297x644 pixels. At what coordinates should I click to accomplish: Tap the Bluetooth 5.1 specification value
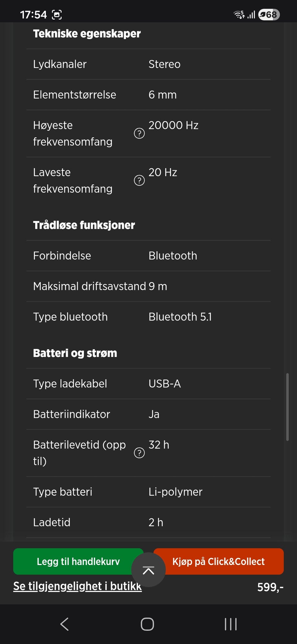click(x=180, y=317)
